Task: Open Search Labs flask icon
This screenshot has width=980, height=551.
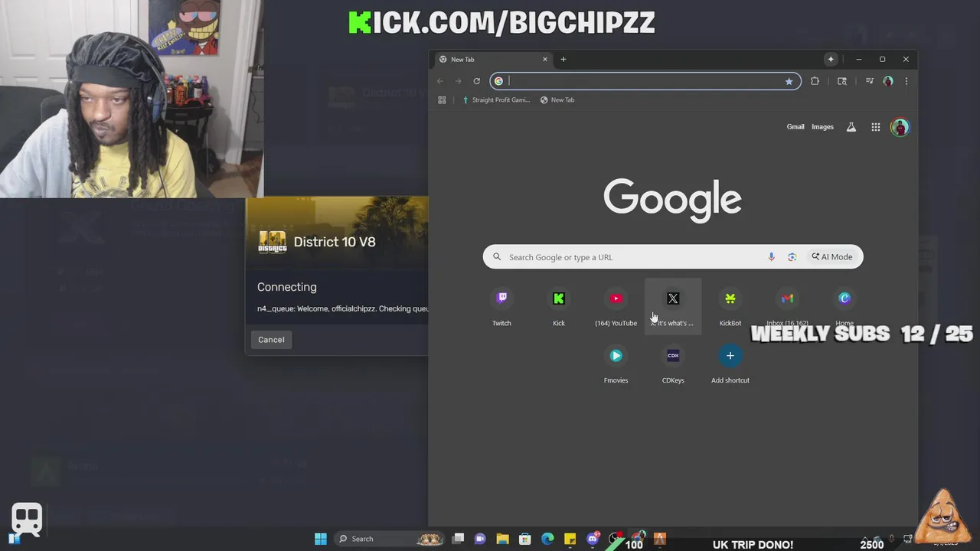Action: point(851,127)
